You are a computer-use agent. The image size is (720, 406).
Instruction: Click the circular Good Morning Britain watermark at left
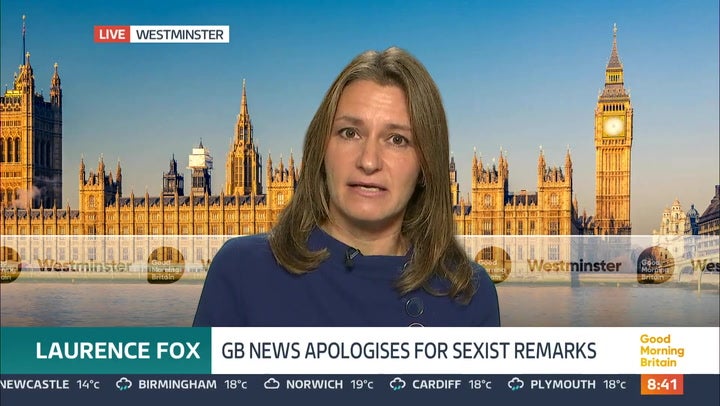166,265
